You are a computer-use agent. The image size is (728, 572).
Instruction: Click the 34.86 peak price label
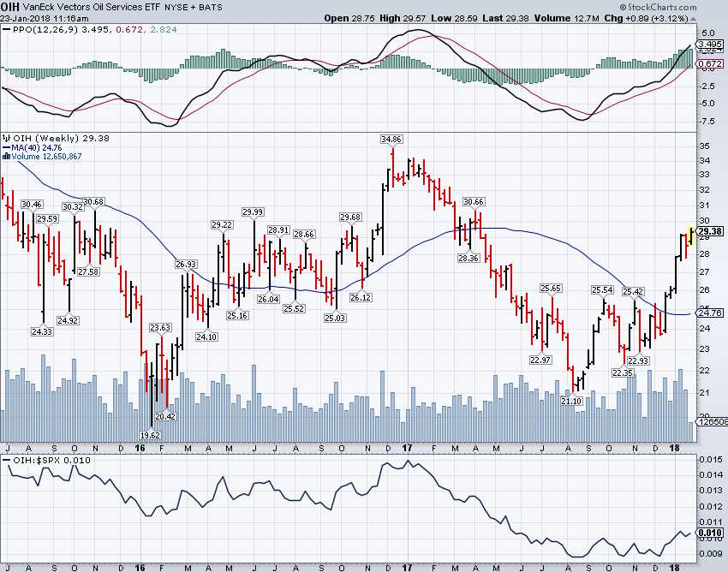pyautogui.click(x=392, y=138)
